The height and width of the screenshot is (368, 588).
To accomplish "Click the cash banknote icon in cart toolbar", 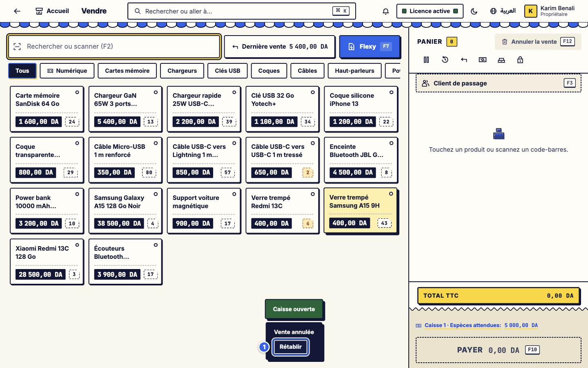I will tap(483, 60).
